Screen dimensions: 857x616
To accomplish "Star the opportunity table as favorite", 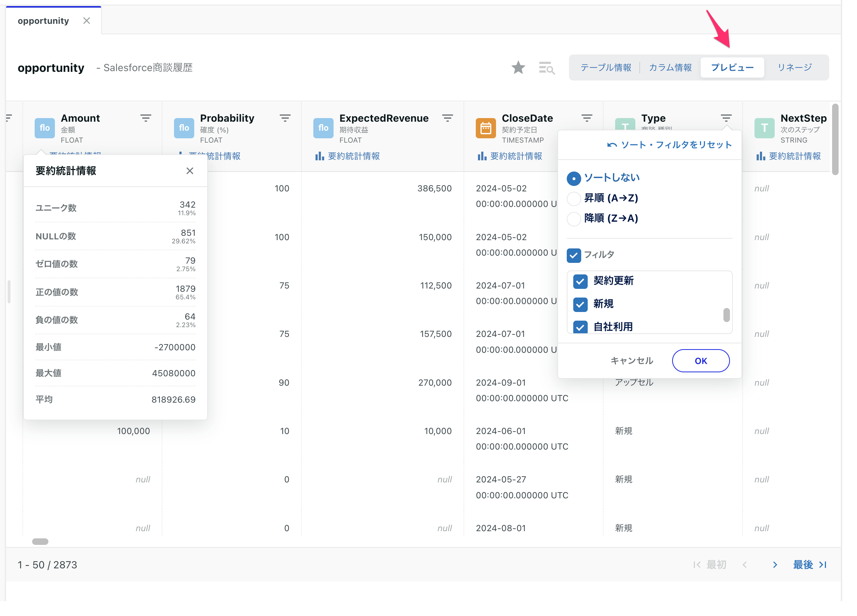I will click(518, 68).
